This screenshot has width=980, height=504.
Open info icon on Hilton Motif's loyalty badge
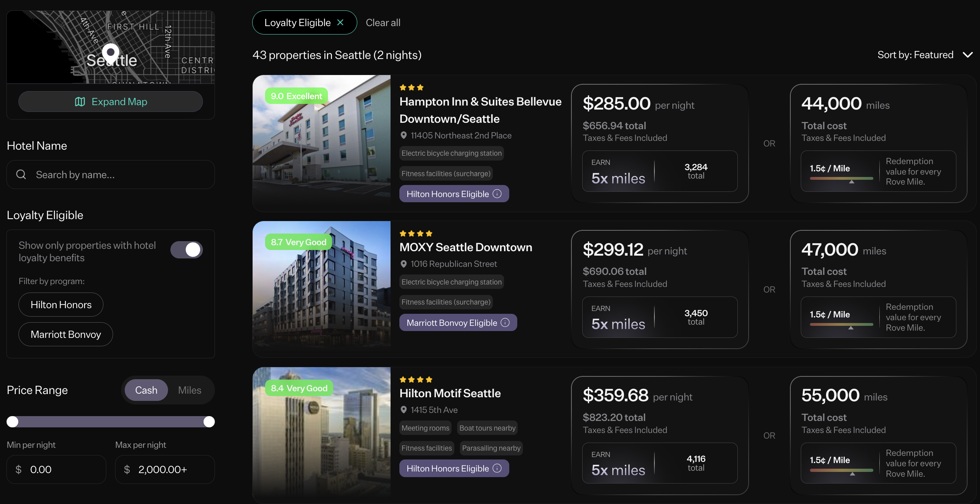pyautogui.click(x=497, y=468)
